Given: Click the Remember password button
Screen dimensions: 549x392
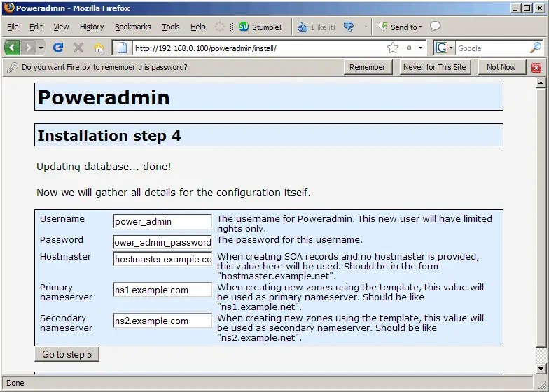Looking at the screenshot, I should (367, 67).
